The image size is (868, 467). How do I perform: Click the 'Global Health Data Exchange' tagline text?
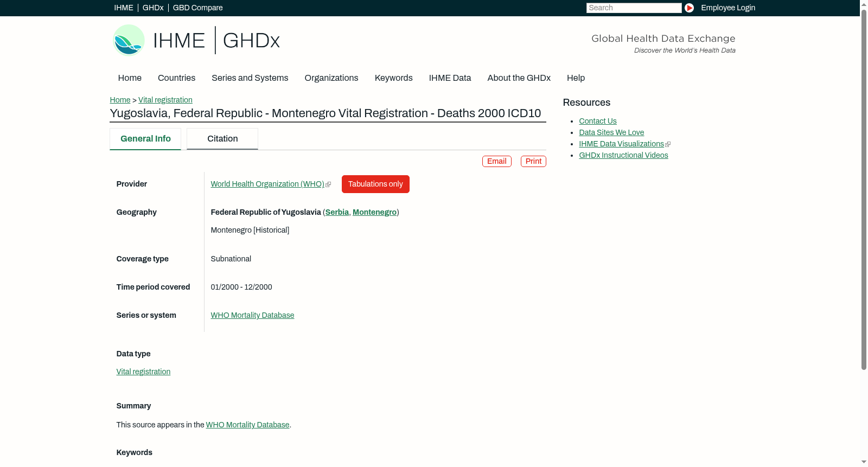[663, 39]
